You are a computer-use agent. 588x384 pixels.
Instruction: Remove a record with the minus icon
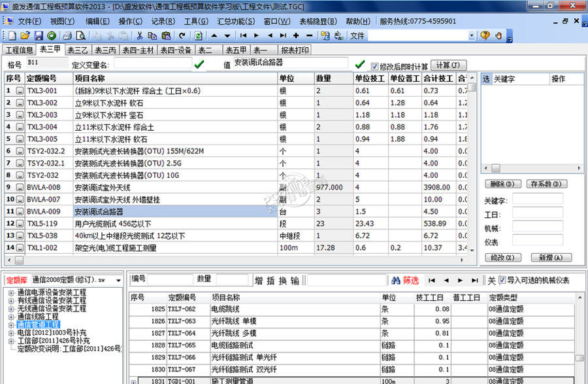click(x=310, y=35)
